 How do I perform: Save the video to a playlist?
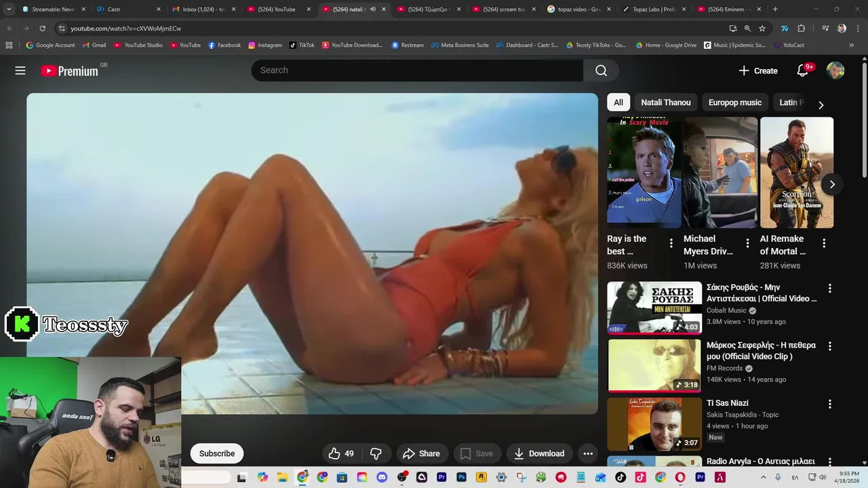[477, 453]
